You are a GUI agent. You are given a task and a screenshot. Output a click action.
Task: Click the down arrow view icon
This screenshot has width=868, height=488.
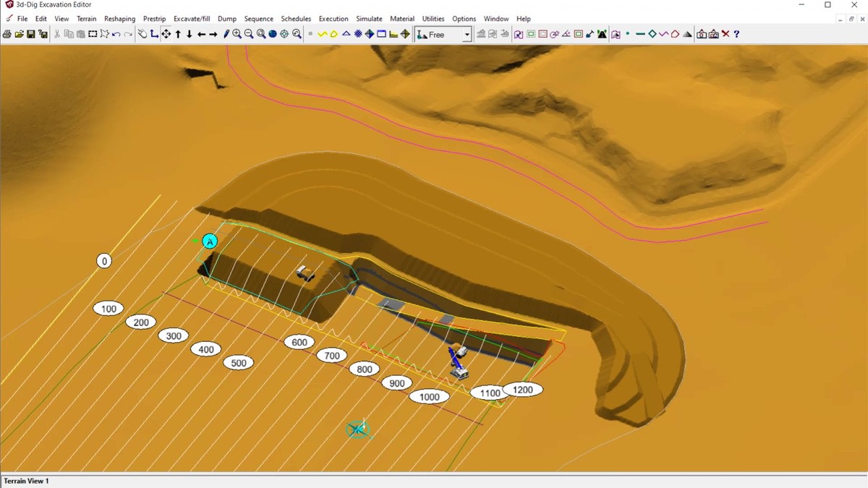tap(190, 34)
